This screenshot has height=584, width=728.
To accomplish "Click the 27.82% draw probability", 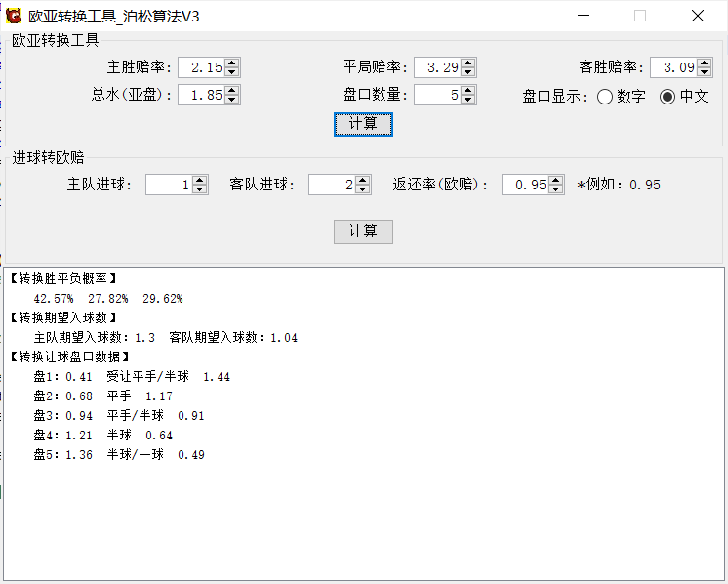I will tap(108, 298).
